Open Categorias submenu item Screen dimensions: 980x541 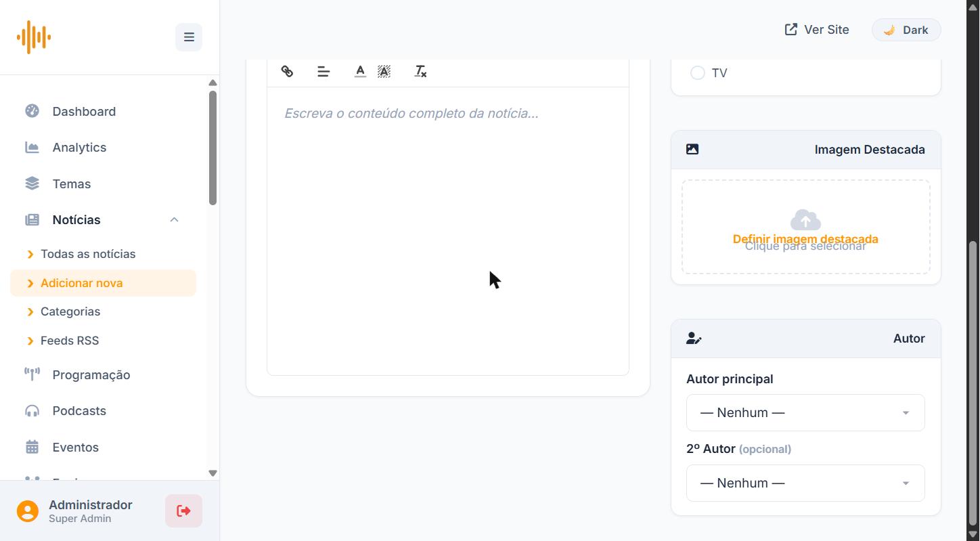(103, 311)
